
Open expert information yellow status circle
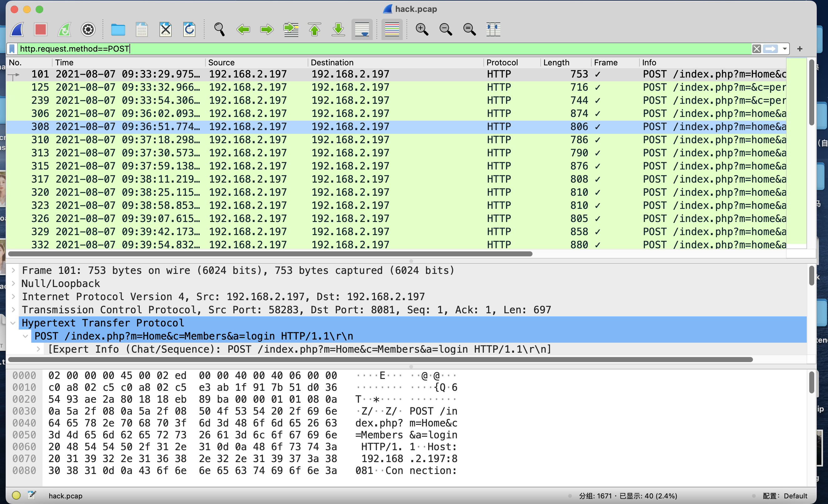(x=17, y=495)
